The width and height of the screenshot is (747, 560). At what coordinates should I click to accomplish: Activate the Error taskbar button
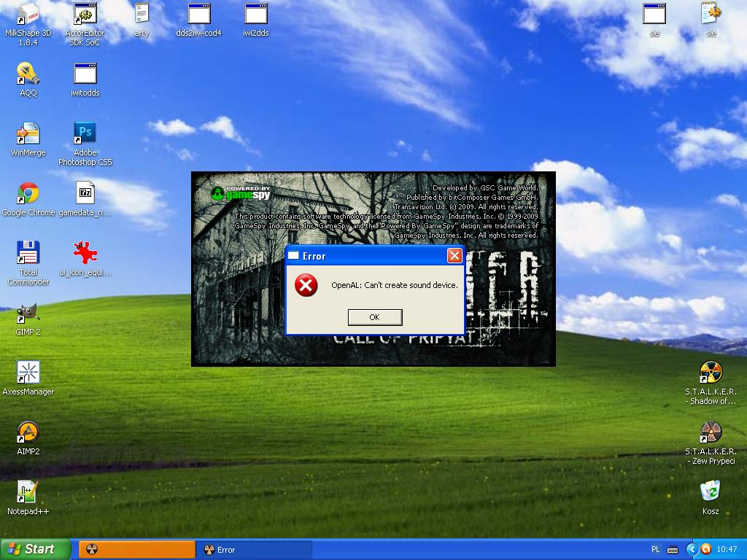click(x=255, y=550)
